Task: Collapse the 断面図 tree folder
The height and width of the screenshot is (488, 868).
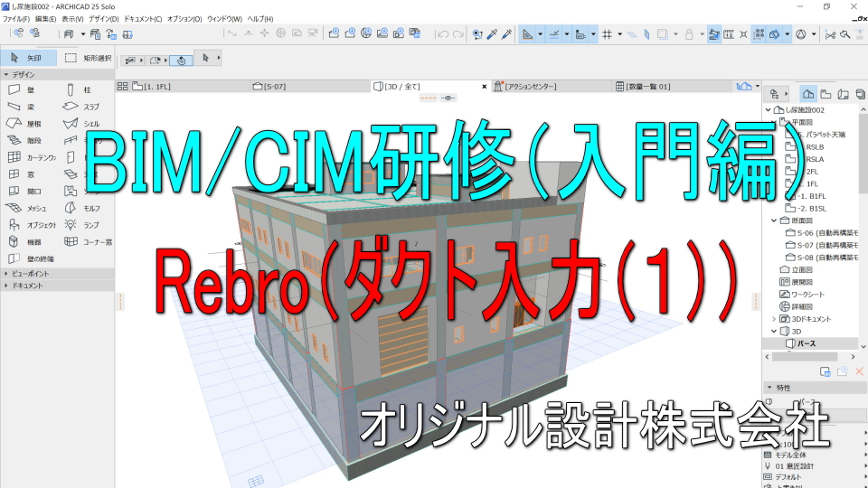Action: click(773, 220)
